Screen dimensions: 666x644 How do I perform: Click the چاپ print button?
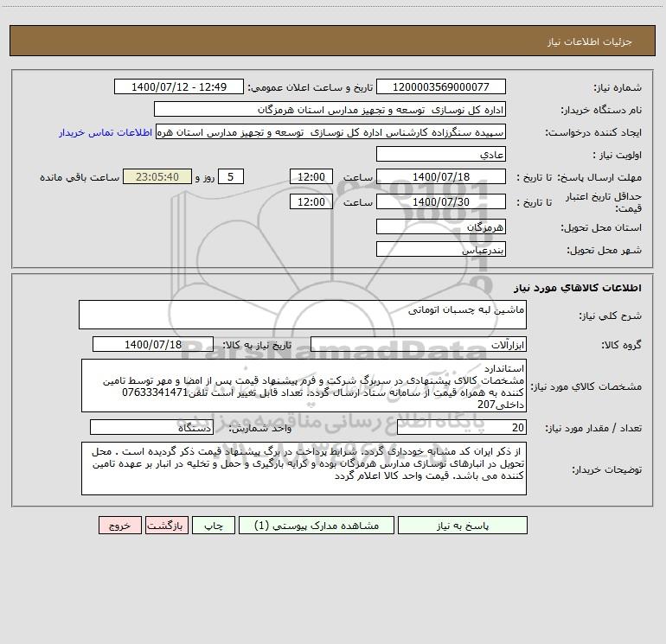[x=214, y=526]
